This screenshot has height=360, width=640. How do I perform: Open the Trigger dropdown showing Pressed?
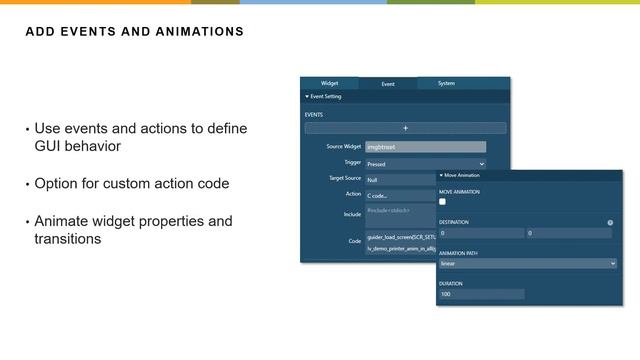coord(426,164)
